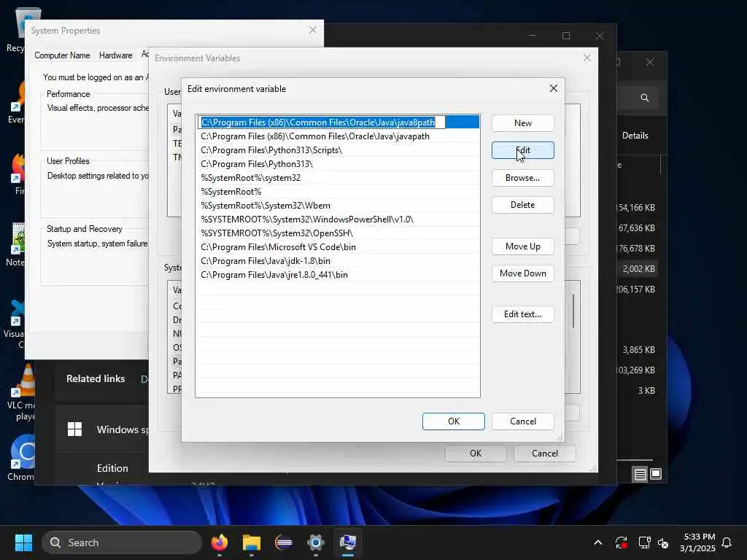Click the search icon in the dark window
747x560 pixels.
[645, 98]
